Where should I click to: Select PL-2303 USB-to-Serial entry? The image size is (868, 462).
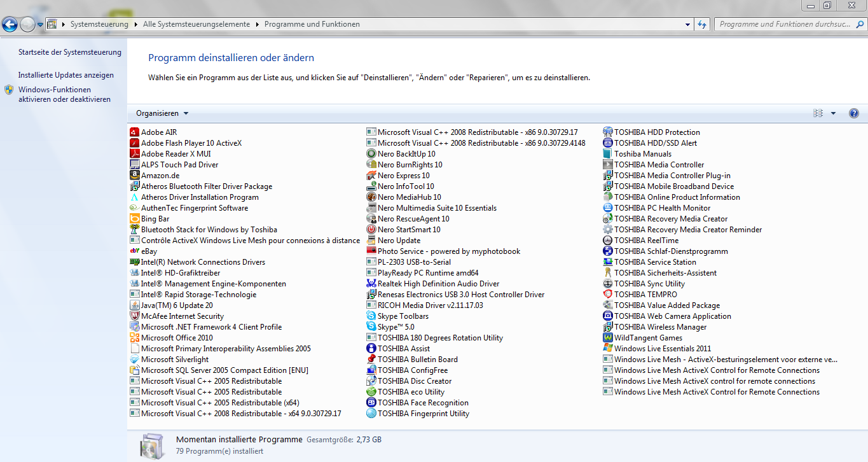[x=409, y=262]
